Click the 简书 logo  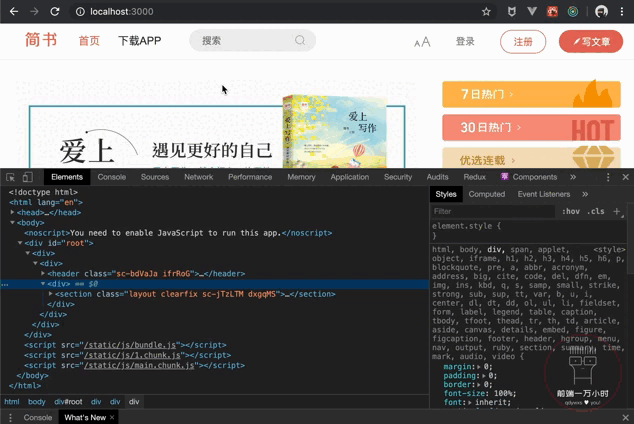[x=41, y=40]
